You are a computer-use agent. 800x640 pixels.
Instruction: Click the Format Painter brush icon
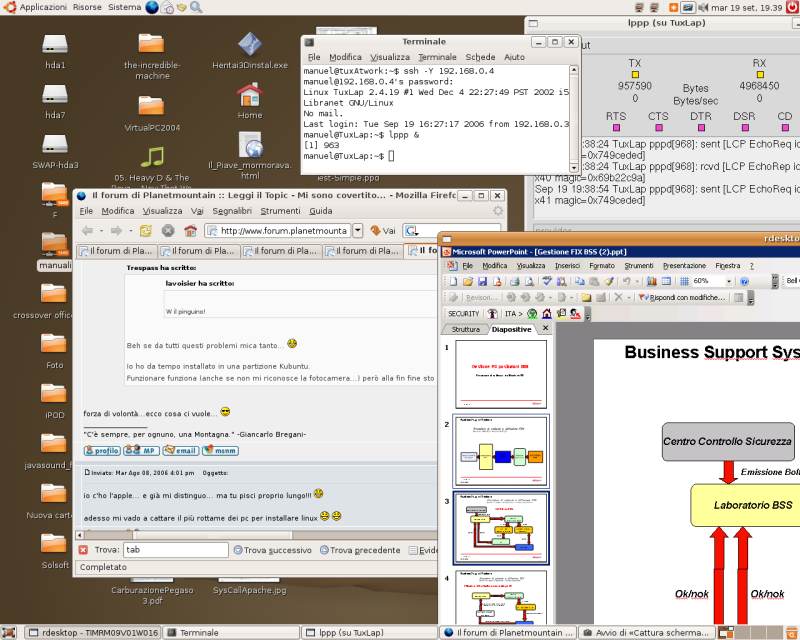[609, 281]
